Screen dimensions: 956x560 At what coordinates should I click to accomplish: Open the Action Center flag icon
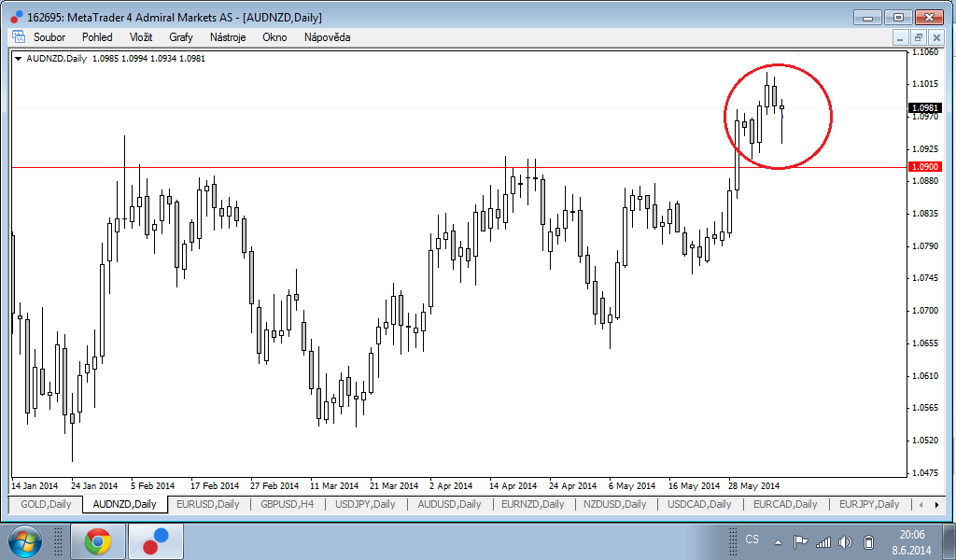[x=800, y=541]
